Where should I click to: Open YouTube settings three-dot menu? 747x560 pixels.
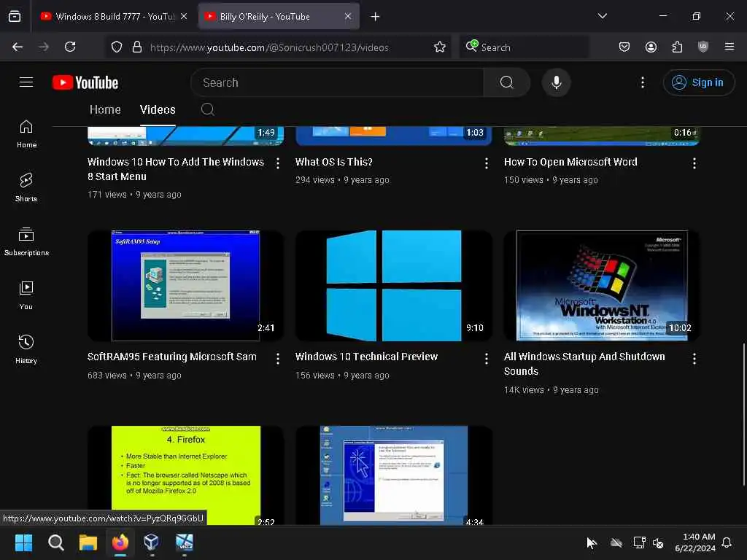point(642,82)
